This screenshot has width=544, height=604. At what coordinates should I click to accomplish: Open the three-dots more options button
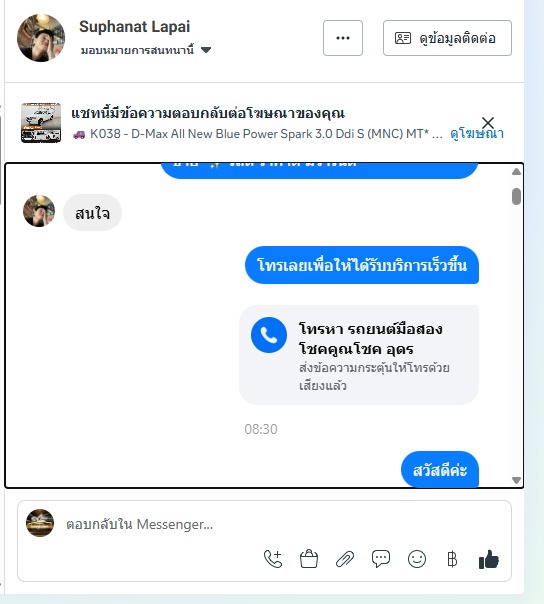343,38
